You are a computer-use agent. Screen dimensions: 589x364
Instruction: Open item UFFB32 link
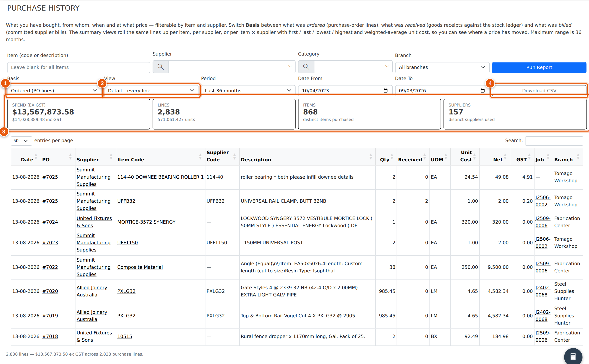tap(126, 201)
